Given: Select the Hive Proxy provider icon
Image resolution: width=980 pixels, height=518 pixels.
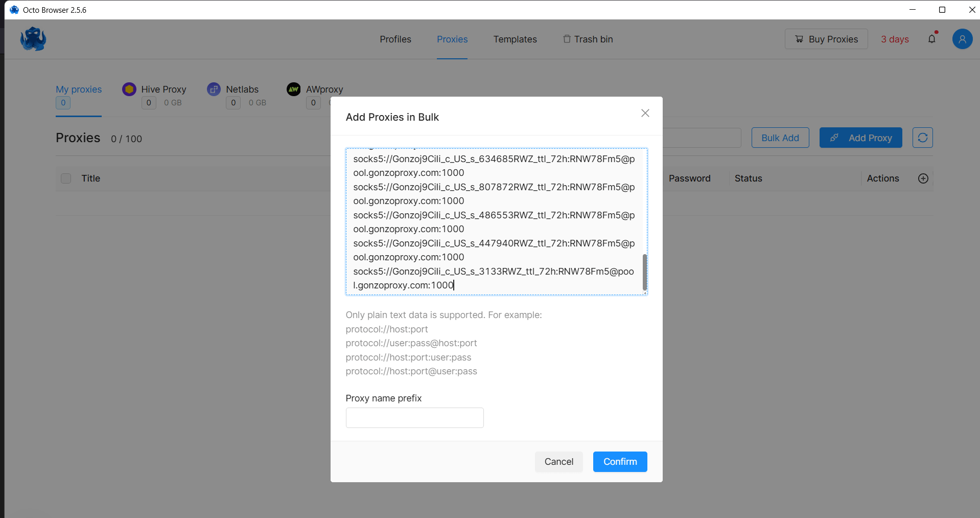Looking at the screenshot, I should pyautogui.click(x=129, y=89).
